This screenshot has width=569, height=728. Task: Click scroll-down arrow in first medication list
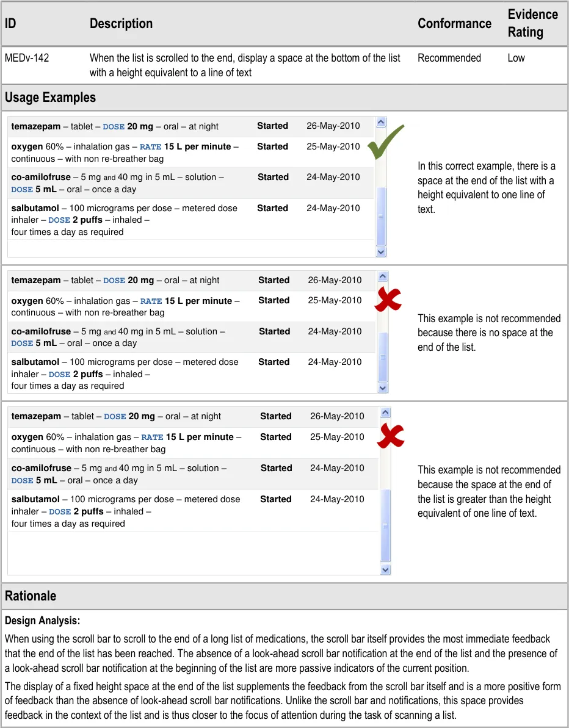381,251
